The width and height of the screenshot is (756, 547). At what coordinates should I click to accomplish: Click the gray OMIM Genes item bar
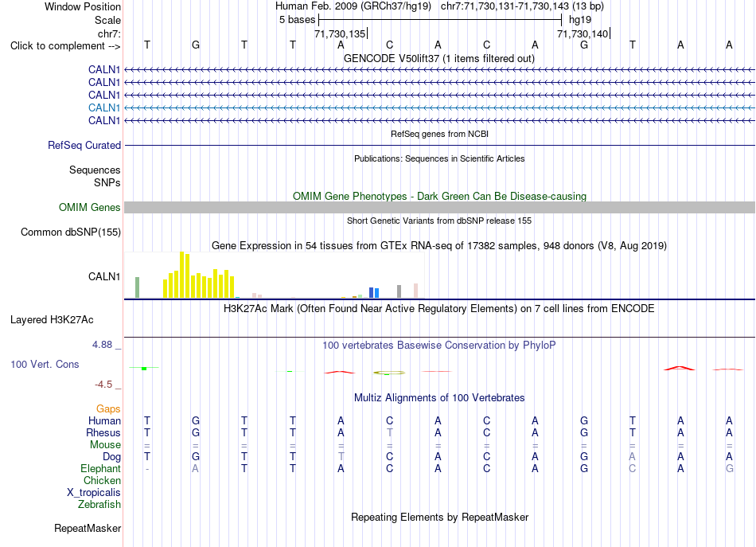click(439, 208)
